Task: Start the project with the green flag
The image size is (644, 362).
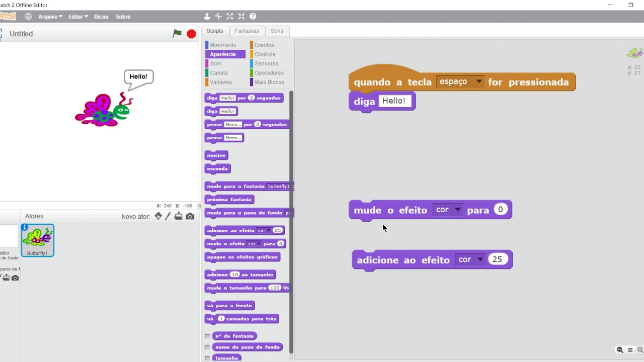Action: coord(177,34)
